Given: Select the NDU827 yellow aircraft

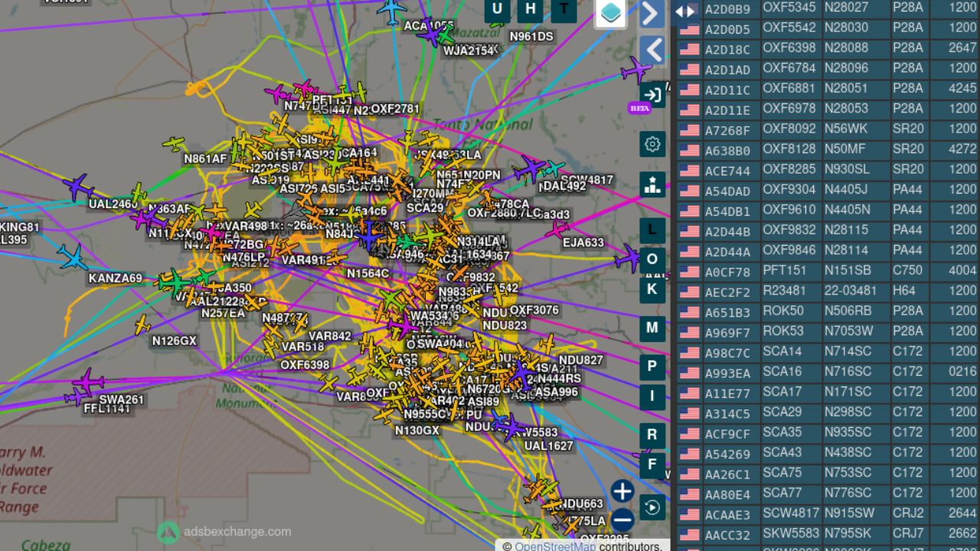Looking at the screenshot, I should (547, 344).
